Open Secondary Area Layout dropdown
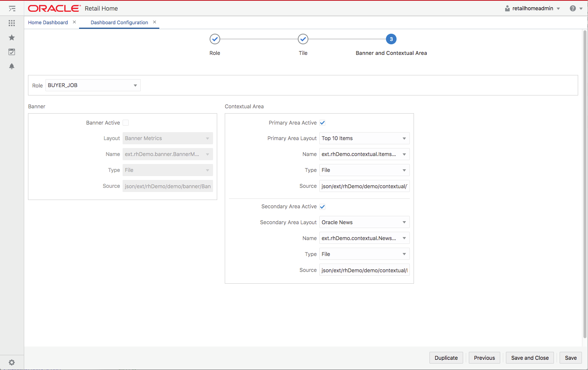The height and width of the screenshot is (370, 588). click(x=364, y=222)
